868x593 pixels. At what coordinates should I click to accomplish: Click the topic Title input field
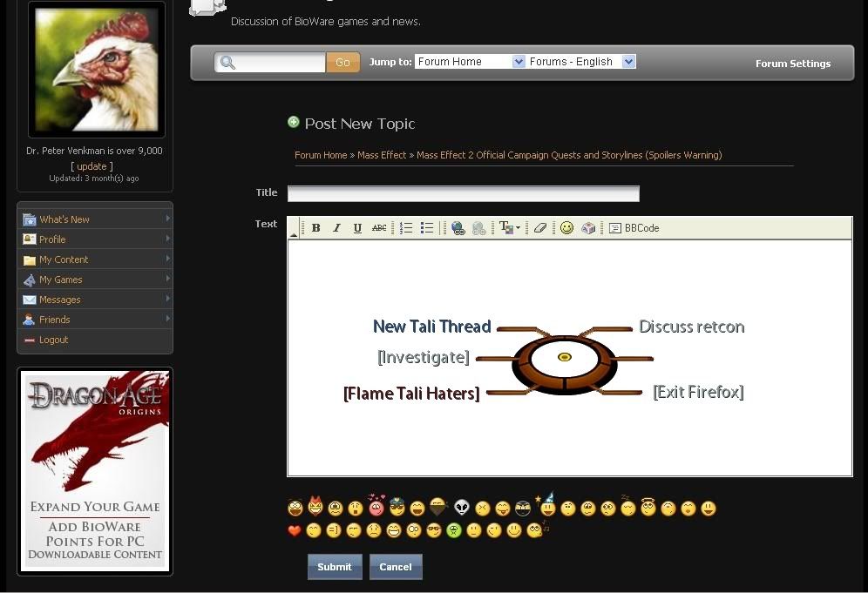463,193
